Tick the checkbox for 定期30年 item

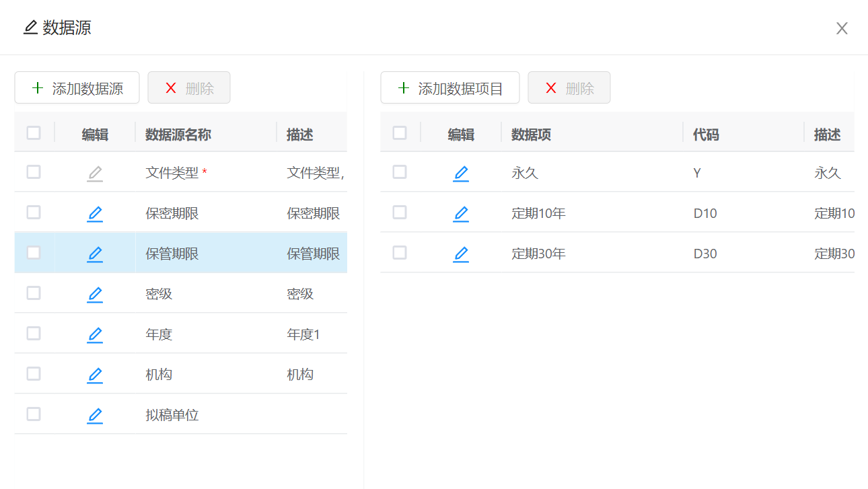(400, 253)
